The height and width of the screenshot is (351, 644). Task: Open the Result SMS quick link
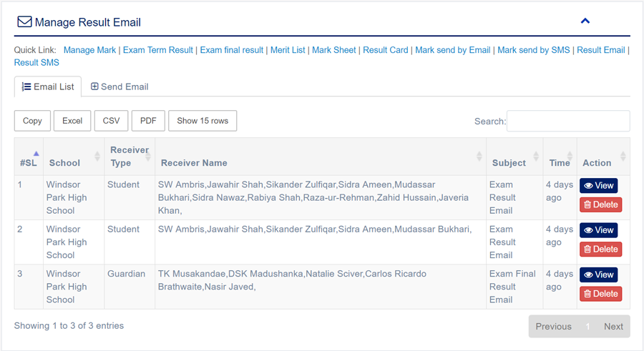click(x=36, y=63)
